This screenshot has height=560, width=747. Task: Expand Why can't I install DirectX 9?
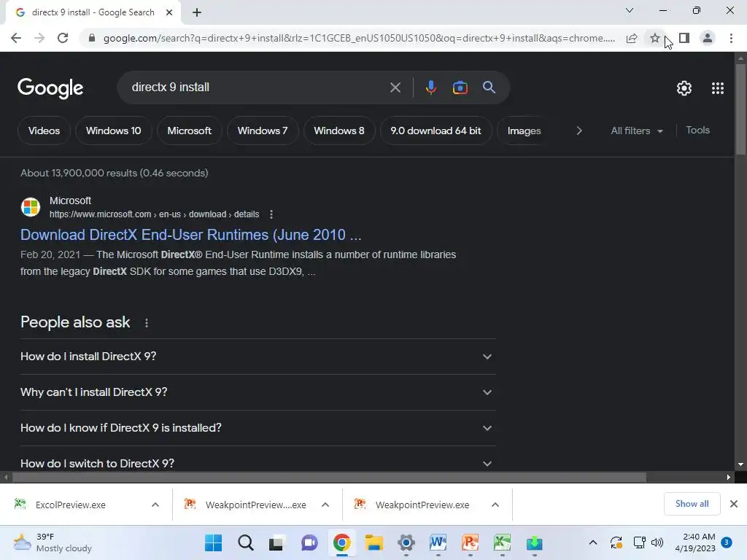tap(256, 392)
